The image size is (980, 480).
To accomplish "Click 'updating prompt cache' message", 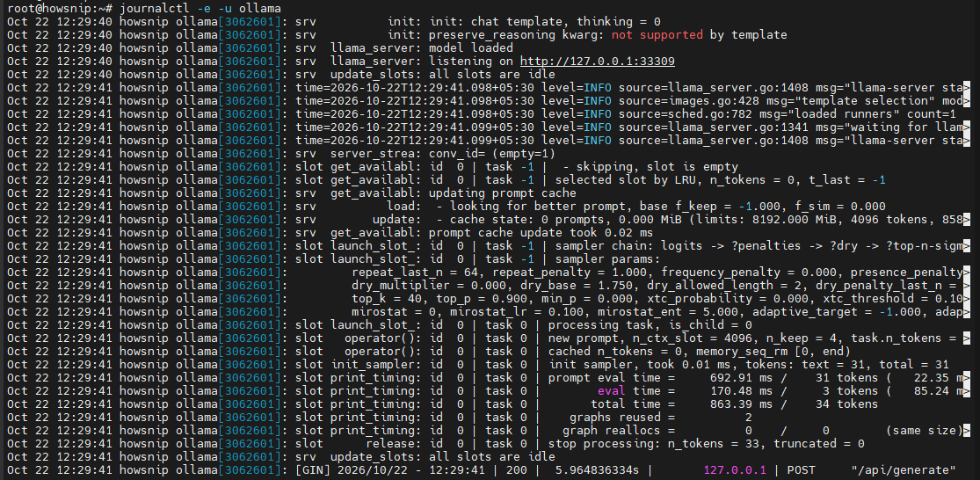I will 502,193.
